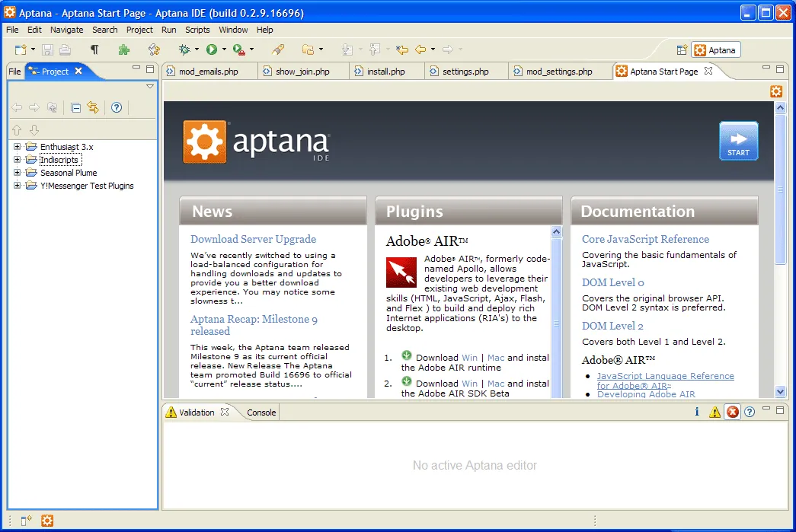The height and width of the screenshot is (532, 796).
Task: Open the New Wizard dropdown arrow
Action: (32, 49)
